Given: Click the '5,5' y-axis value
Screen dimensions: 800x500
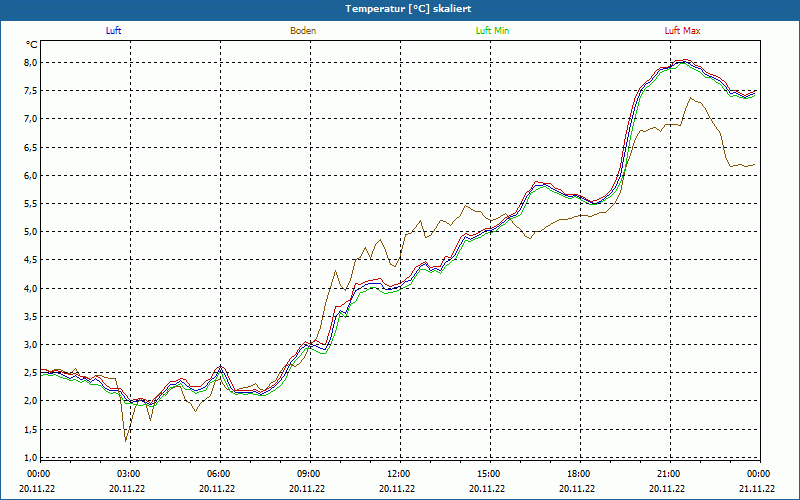Looking at the screenshot, I should coord(32,204).
